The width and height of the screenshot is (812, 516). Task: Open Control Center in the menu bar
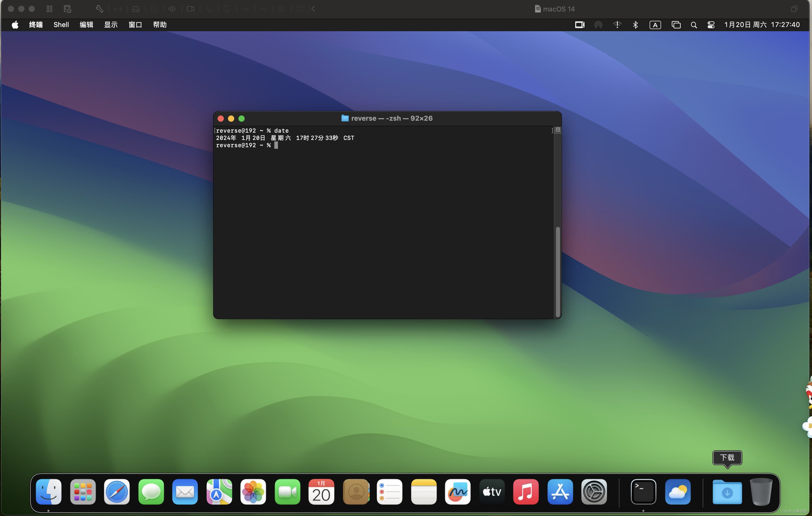click(x=711, y=25)
